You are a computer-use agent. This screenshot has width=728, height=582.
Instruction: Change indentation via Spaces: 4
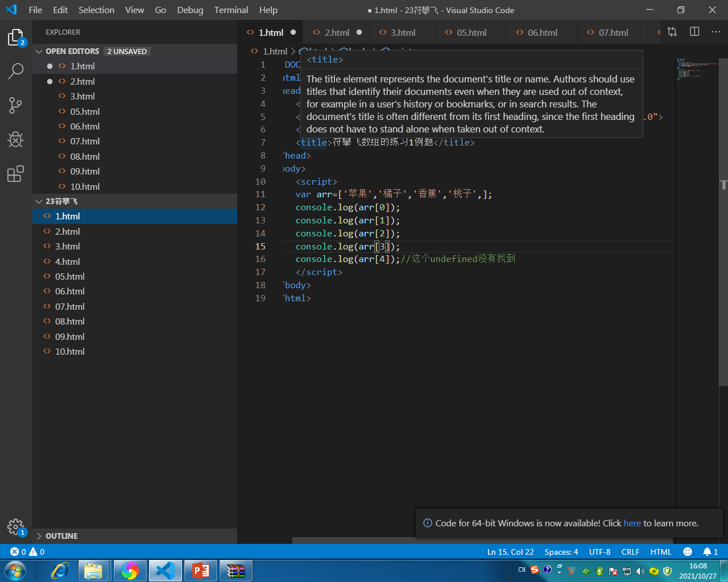(561, 552)
